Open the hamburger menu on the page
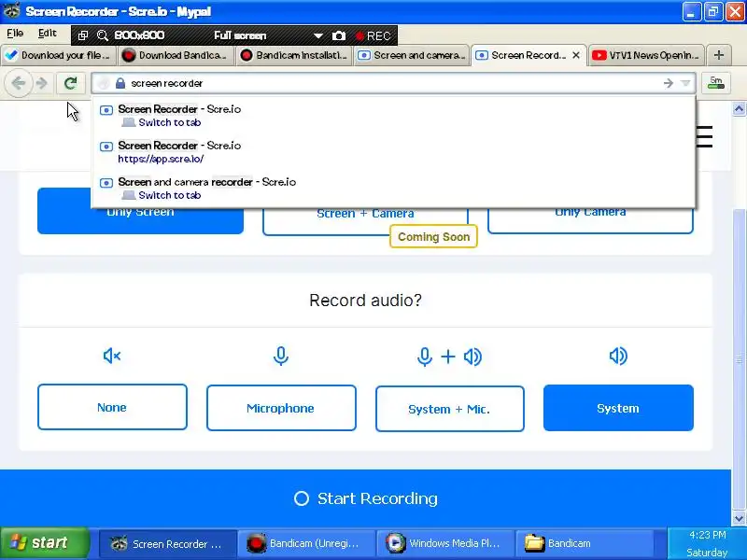 704,137
